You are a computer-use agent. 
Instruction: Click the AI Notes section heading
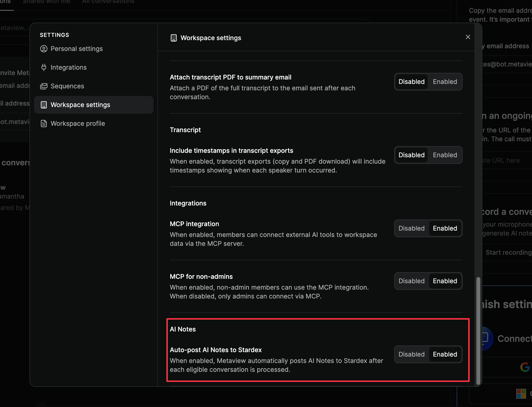point(183,329)
